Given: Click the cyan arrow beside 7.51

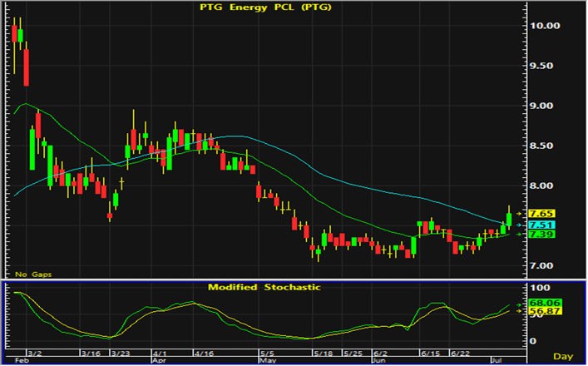Looking at the screenshot, I should 519,225.
